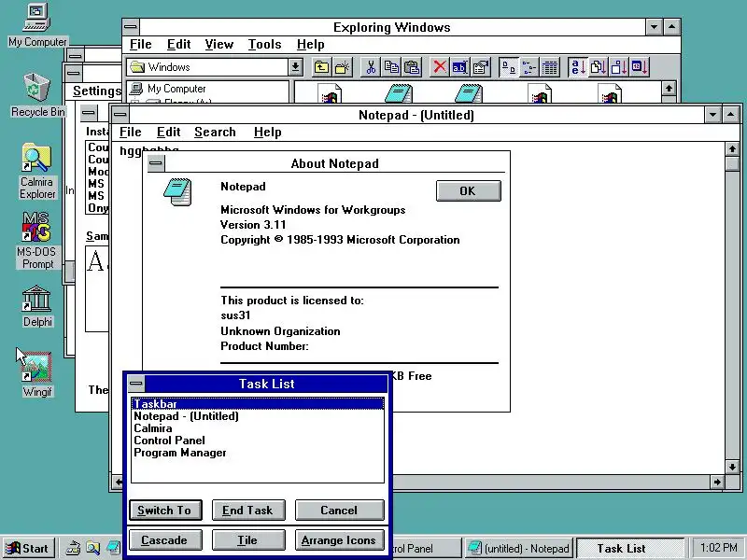Open Edit menu in Exploring Windows
747x560 pixels.
(x=178, y=45)
